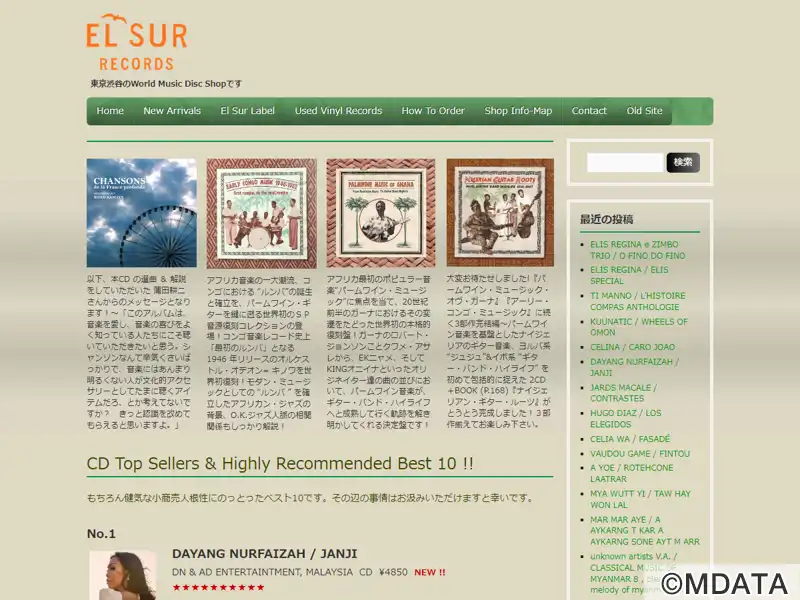Image resolution: width=800 pixels, height=600 pixels.
Task: Click the No.1 ranking label
Action: coord(101,534)
